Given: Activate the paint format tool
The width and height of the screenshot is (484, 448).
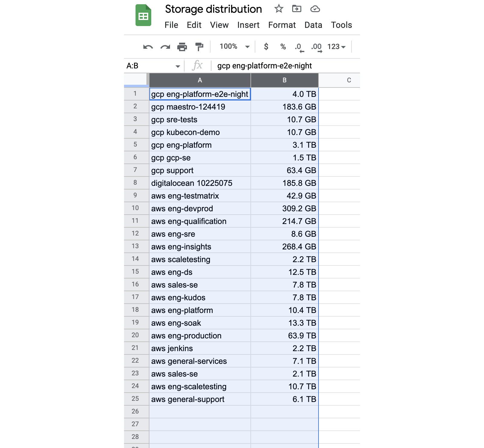Looking at the screenshot, I should coord(199,47).
